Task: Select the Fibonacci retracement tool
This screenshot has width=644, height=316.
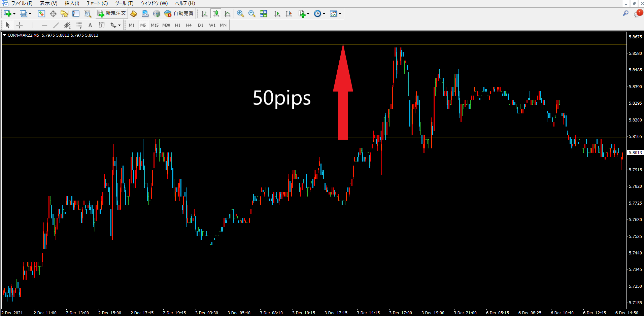Action: (x=79, y=25)
